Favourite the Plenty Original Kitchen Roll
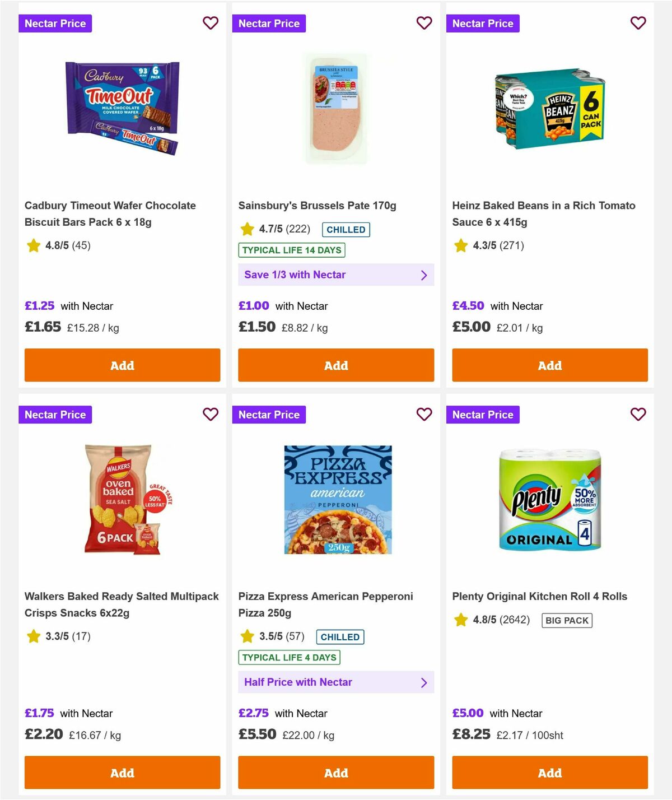672x800 pixels. [x=638, y=415]
